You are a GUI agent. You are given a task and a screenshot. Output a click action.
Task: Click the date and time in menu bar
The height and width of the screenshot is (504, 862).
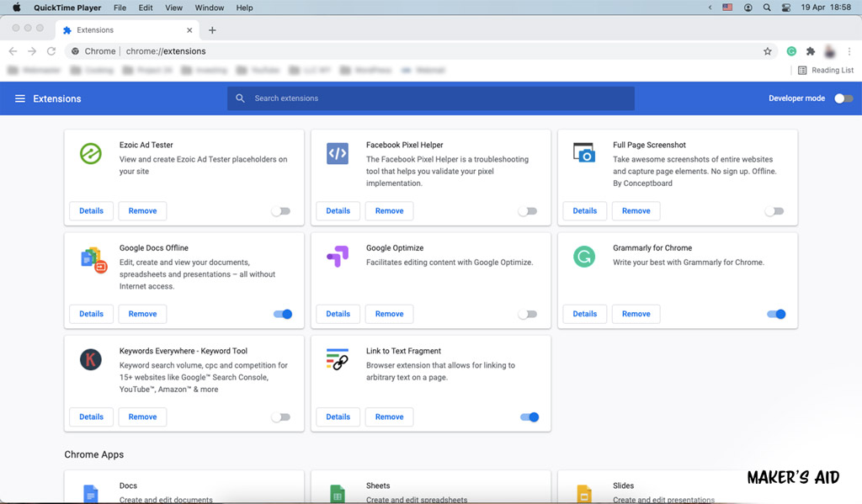tap(826, 8)
